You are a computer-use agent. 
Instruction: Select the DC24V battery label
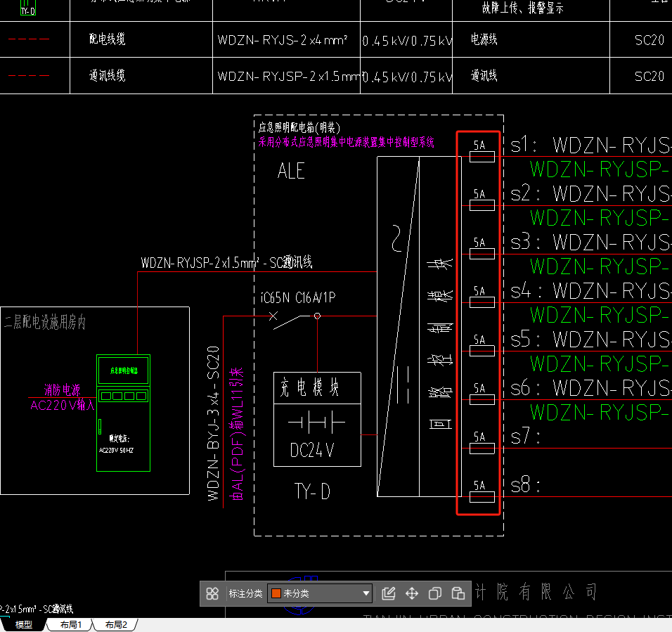click(x=311, y=451)
